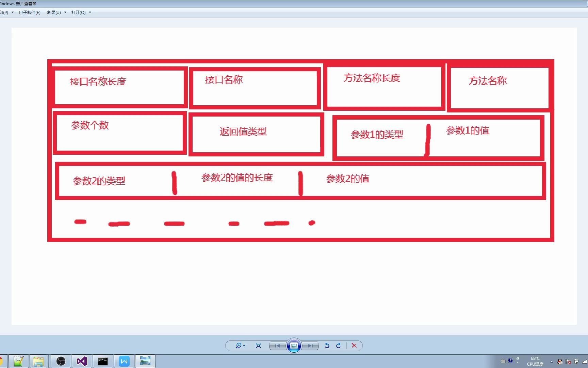The width and height of the screenshot is (588, 368).
Task: Click the 参数个数 label in image
Action: point(90,125)
